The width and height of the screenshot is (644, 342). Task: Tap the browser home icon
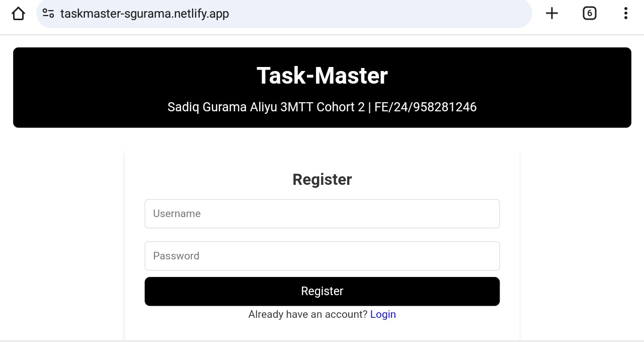(x=18, y=14)
